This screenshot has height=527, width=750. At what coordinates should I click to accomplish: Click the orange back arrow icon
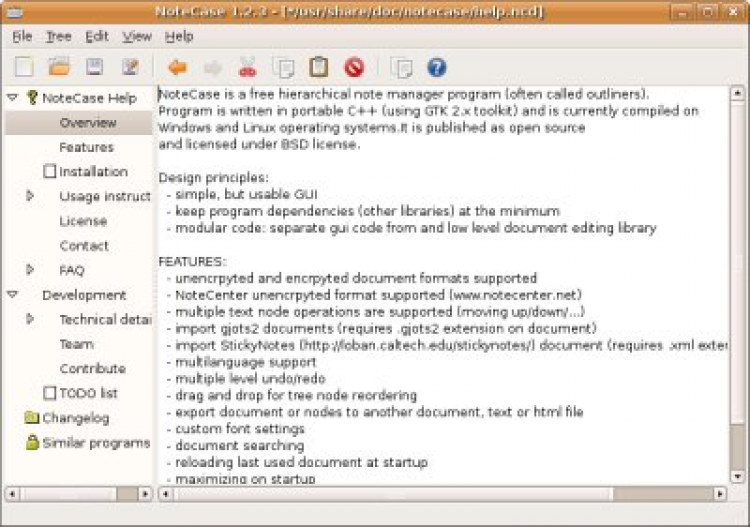coord(178,68)
